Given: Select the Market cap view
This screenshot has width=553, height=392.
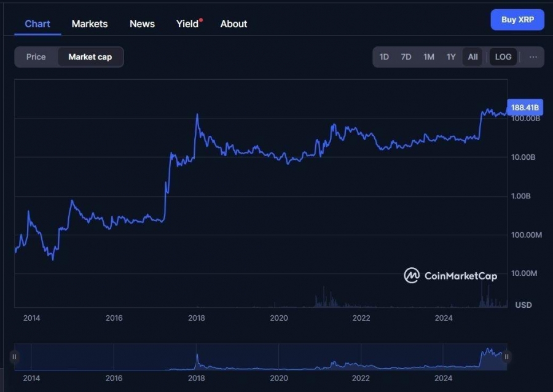Looking at the screenshot, I should point(90,57).
